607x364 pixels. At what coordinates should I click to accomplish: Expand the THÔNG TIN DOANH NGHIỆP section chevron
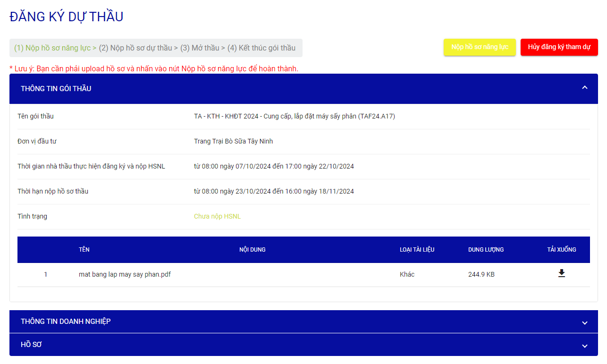[585, 323]
